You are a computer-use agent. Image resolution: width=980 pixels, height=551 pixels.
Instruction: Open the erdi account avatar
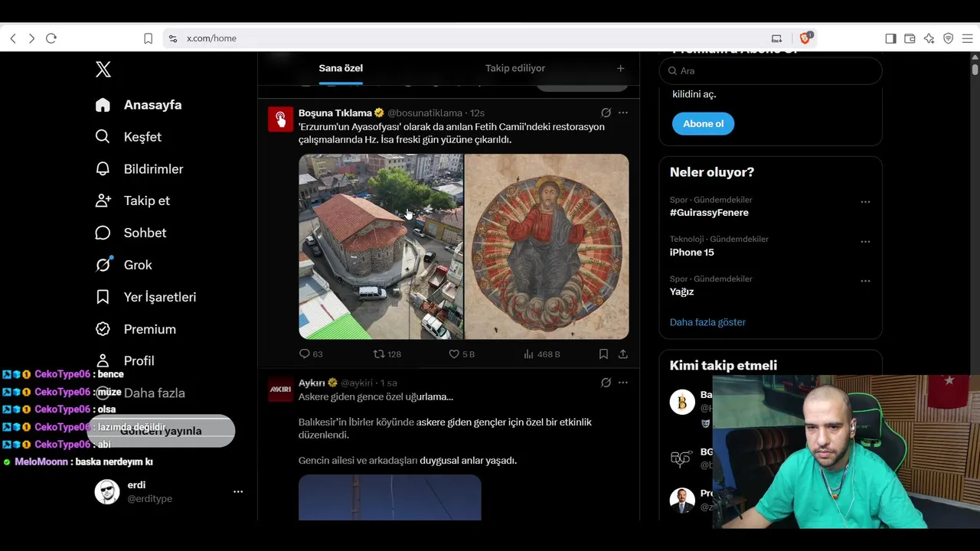point(107,491)
